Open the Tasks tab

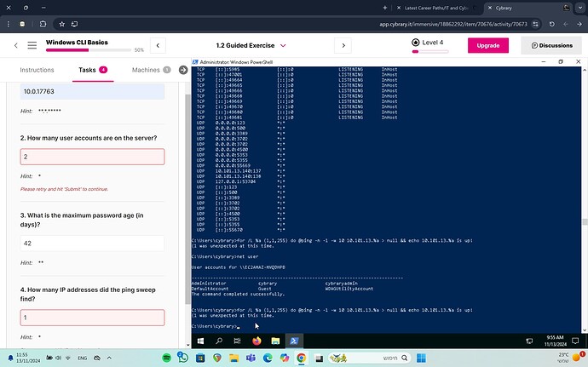pos(91,70)
